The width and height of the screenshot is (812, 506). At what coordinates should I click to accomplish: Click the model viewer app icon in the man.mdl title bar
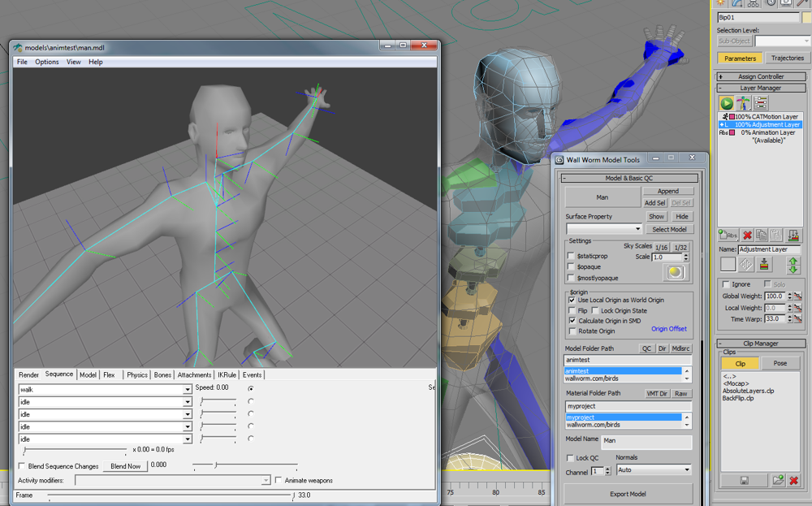pos(18,48)
